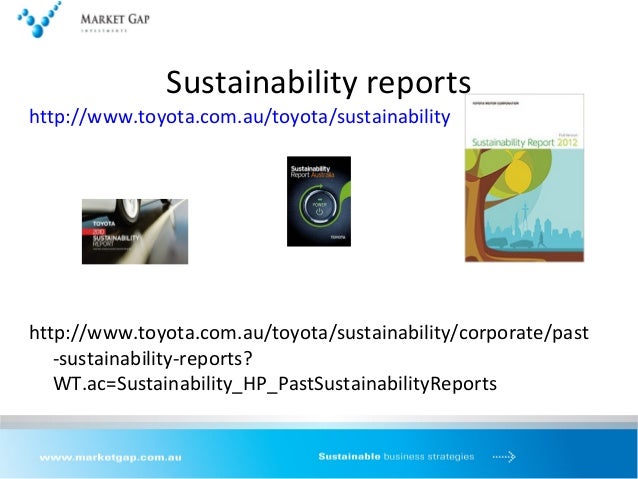638x479 pixels.
Task: Open the Sustainability Report Australia cover thumbnail
Action: pyautogui.click(x=319, y=201)
